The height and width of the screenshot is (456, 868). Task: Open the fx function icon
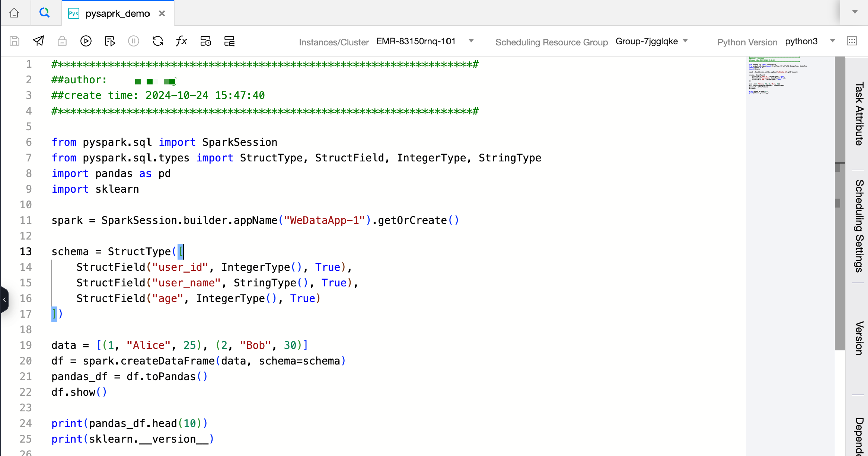click(x=181, y=41)
